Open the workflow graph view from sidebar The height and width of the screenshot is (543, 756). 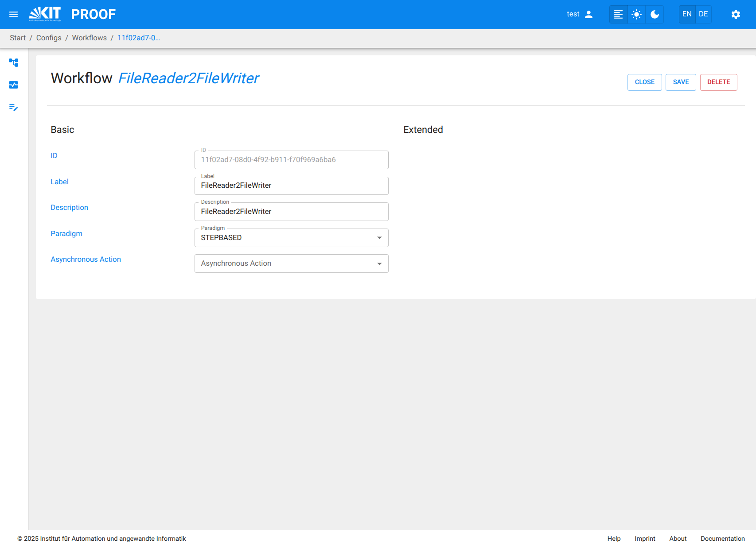(x=14, y=62)
